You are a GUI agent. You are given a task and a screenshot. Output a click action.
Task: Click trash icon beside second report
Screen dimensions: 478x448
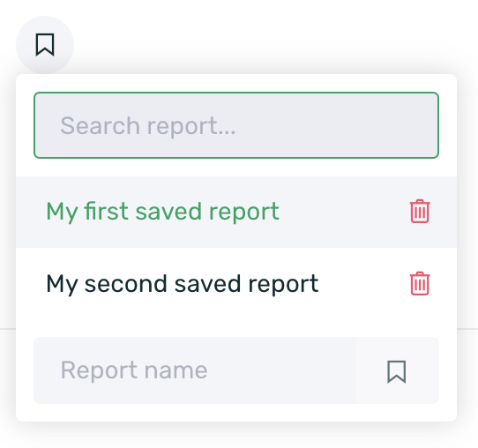(x=420, y=283)
